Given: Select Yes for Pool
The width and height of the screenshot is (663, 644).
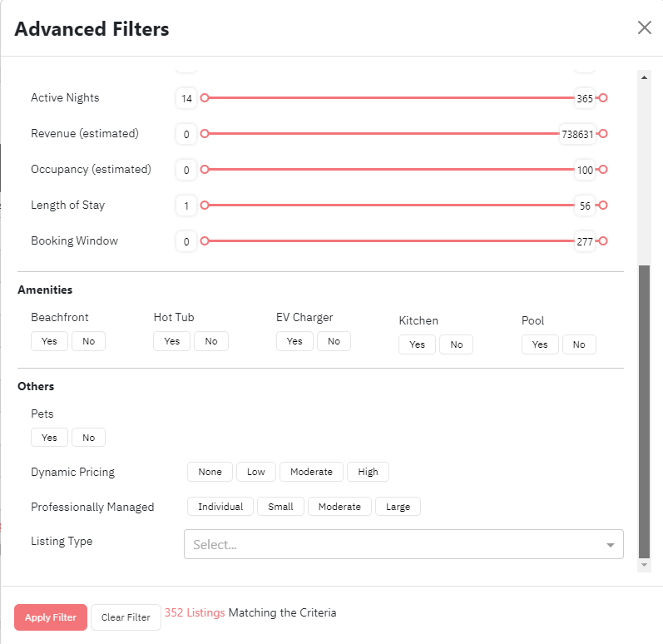Looking at the screenshot, I should 540,344.
